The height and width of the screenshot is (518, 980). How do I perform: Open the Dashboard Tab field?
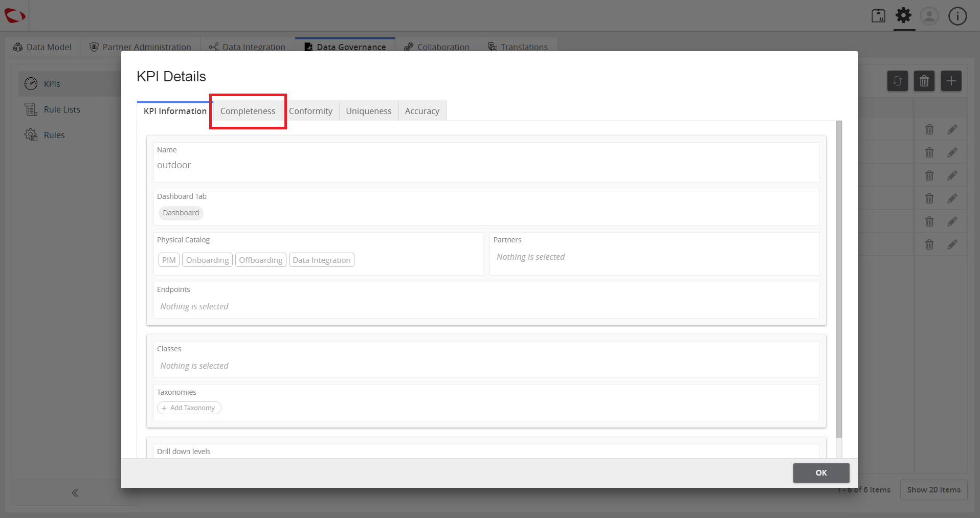pos(486,207)
